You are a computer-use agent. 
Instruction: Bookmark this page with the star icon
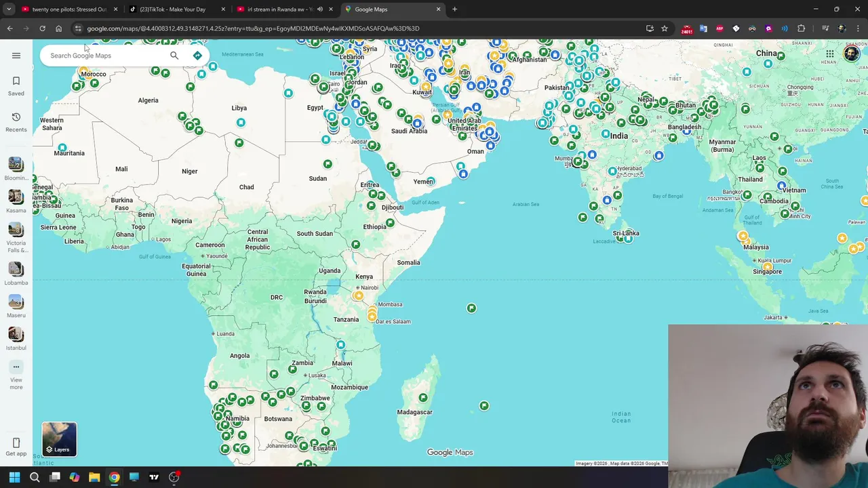point(665,28)
